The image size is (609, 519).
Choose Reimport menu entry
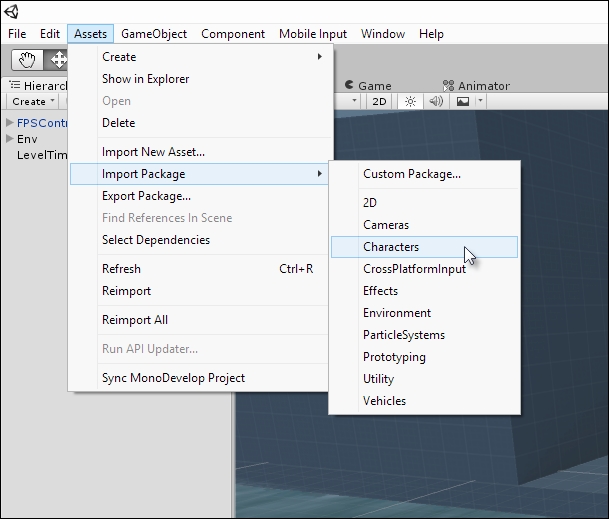point(200,291)
